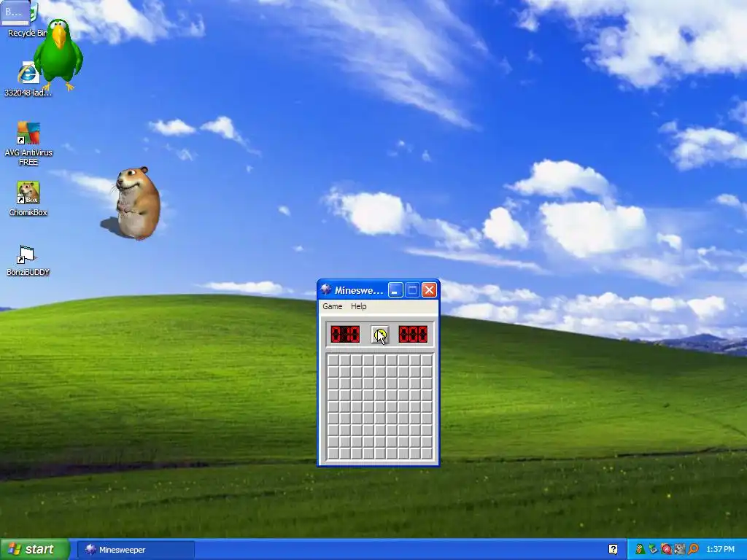Click the small 'B...' window in the corner
This screenshot has height=560, width=747.
tap(15, 13)
